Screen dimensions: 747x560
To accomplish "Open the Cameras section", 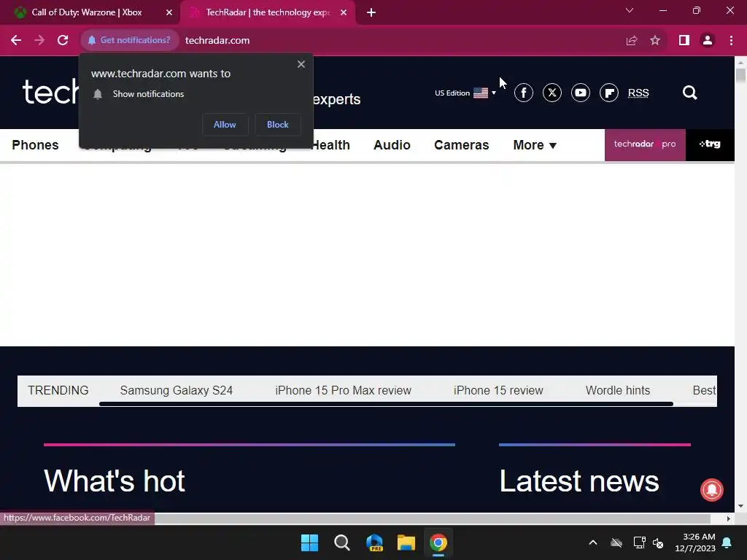I will (462, 145).
